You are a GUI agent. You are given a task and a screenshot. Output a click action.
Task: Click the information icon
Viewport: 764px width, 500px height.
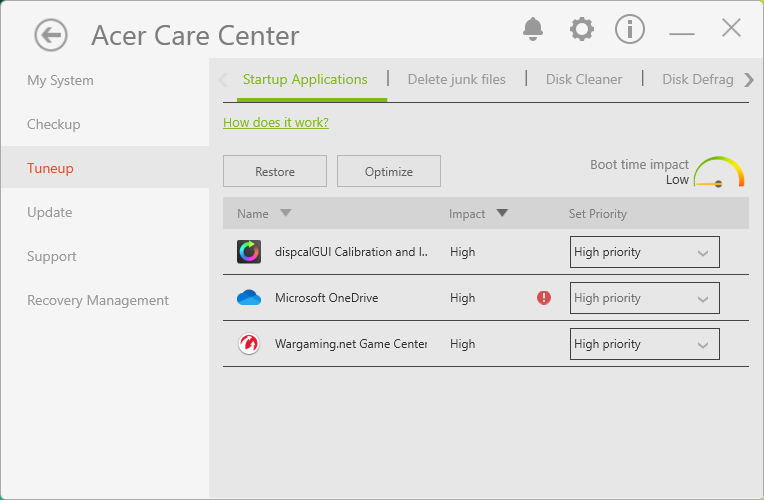click(630, 30)
